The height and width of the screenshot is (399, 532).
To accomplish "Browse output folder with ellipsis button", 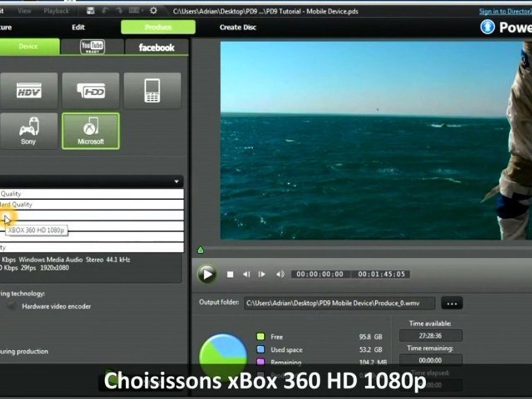I will (x=452, y=303).
